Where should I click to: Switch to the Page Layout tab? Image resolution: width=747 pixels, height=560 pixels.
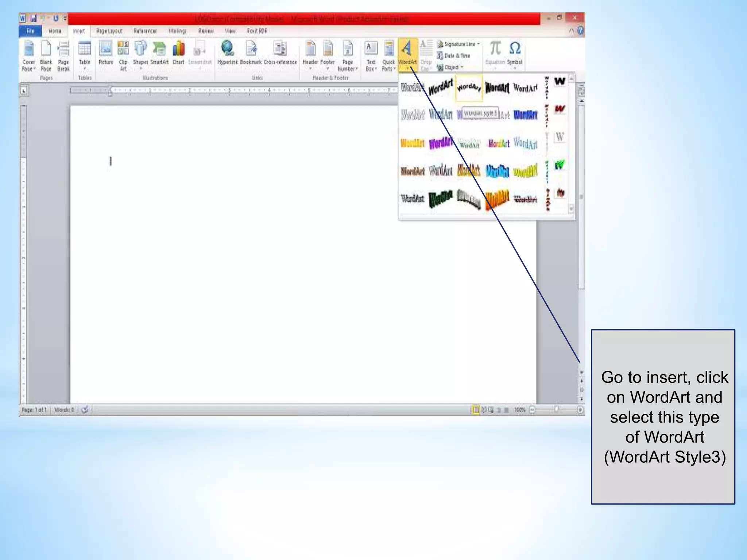[x=109, y=31]
